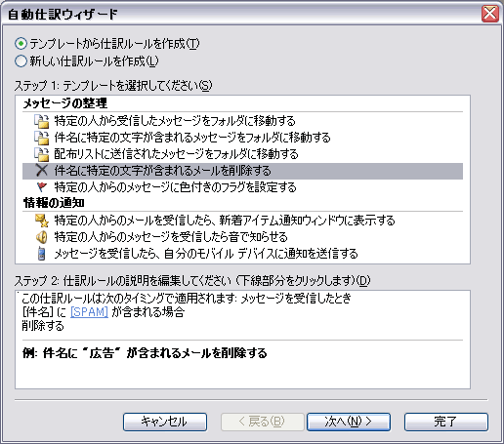This screenshot has height=444, width=504.
Task: Select 新しい仕訳ルールを作成 radio button
Action: (x=21, y=61)
